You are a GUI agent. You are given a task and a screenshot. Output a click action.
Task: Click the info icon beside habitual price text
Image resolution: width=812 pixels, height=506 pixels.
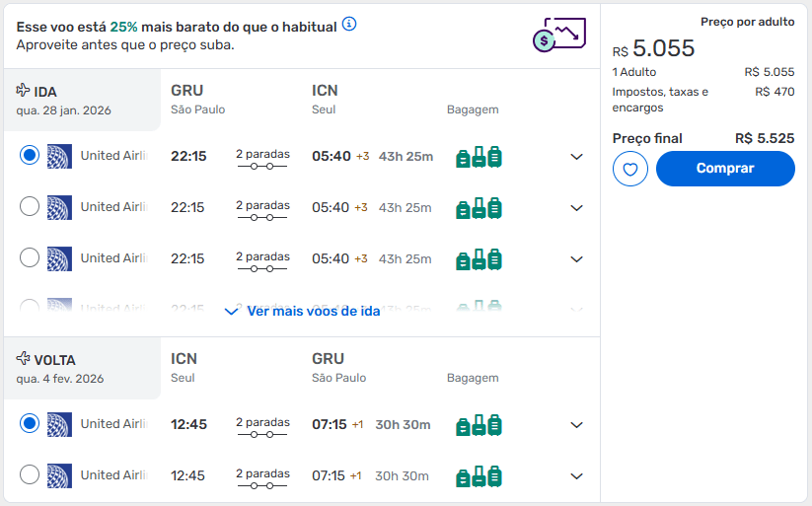(349, 24)
